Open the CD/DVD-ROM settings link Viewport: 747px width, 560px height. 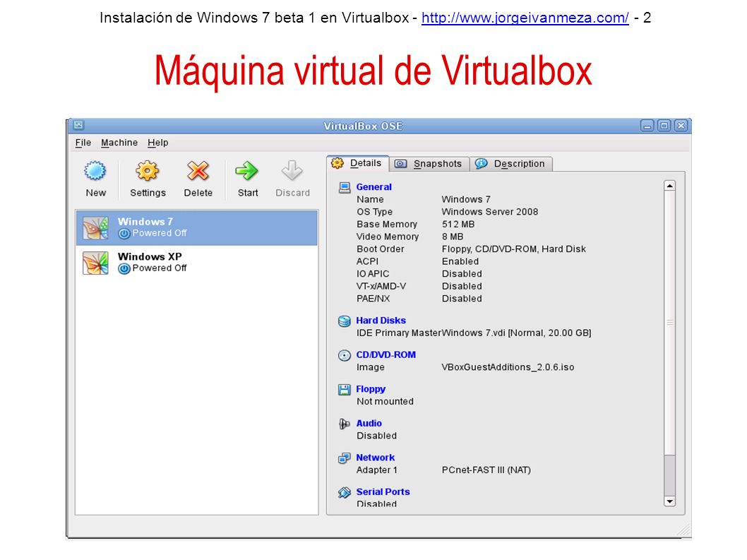click(386, 355)
